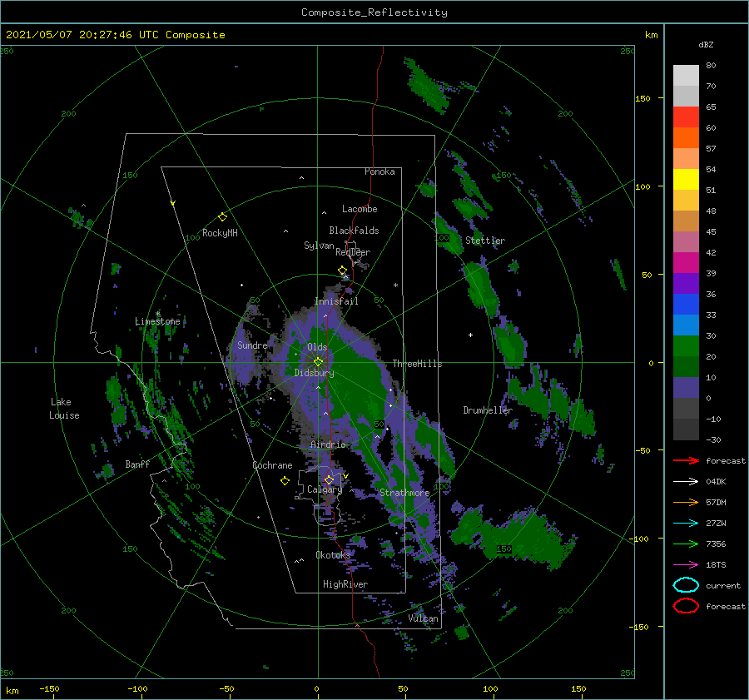The image size is (749, 700).
Task: Click the magenta 18TS arrow icon
Action: 686,565
